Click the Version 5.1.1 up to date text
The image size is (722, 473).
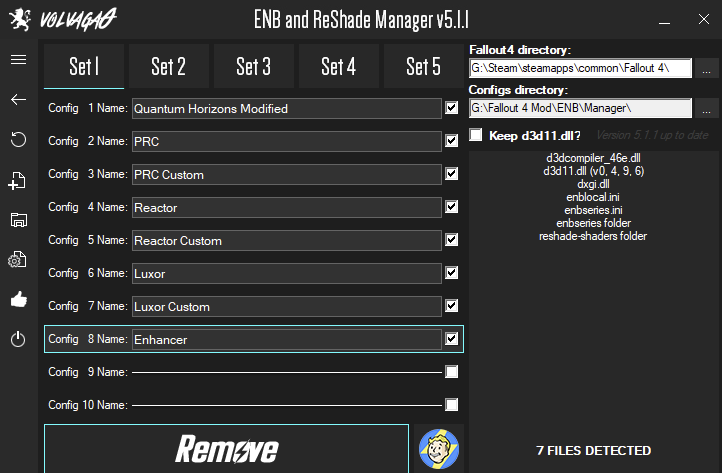652,135
